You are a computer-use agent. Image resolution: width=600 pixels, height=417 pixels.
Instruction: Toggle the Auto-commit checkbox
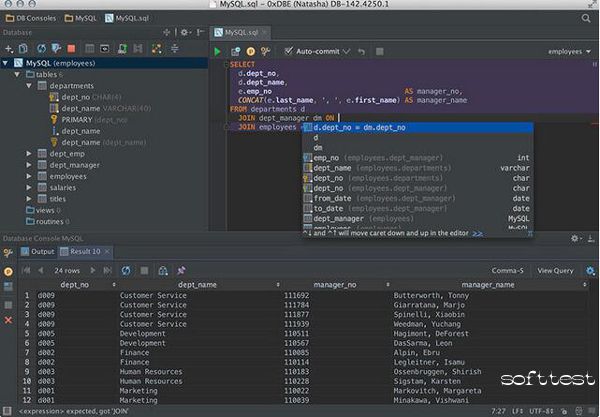pos(289,51)
